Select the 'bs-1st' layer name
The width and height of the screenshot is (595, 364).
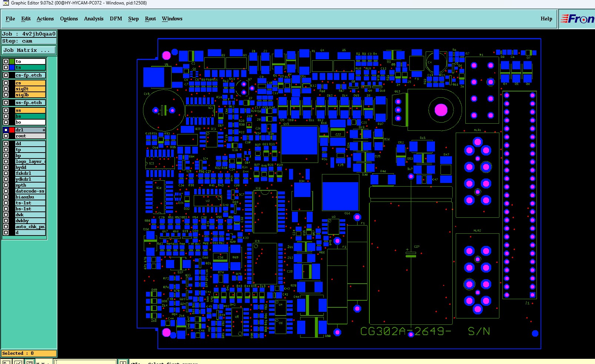point(30,209)
